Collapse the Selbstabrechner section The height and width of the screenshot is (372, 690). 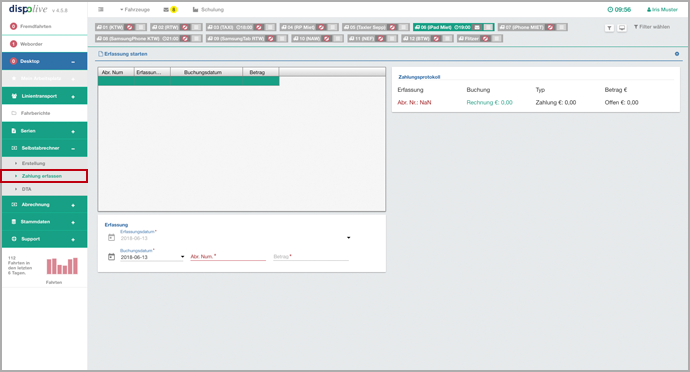73,148
